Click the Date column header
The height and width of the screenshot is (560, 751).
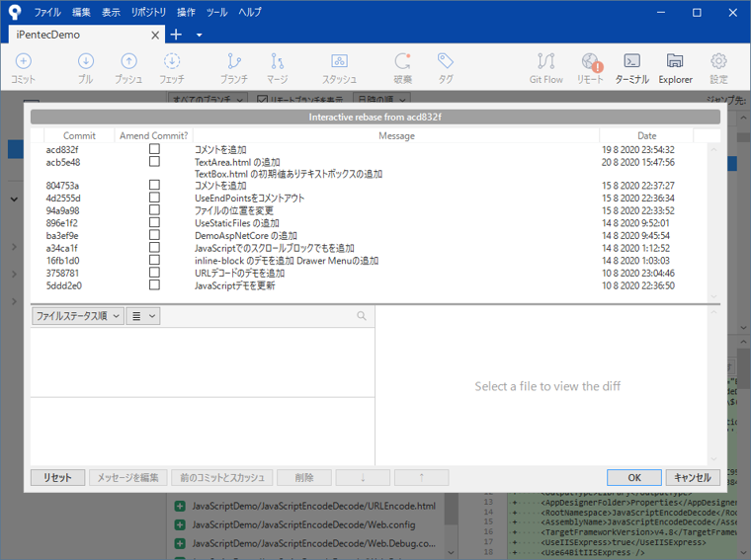point(646,136)
